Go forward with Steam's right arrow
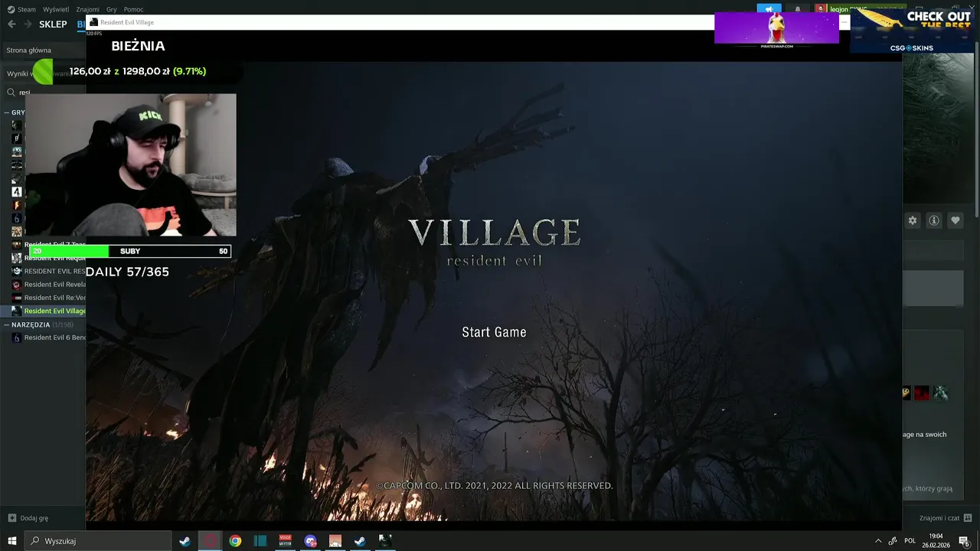 pyautogui.click(x=28, y=24)
